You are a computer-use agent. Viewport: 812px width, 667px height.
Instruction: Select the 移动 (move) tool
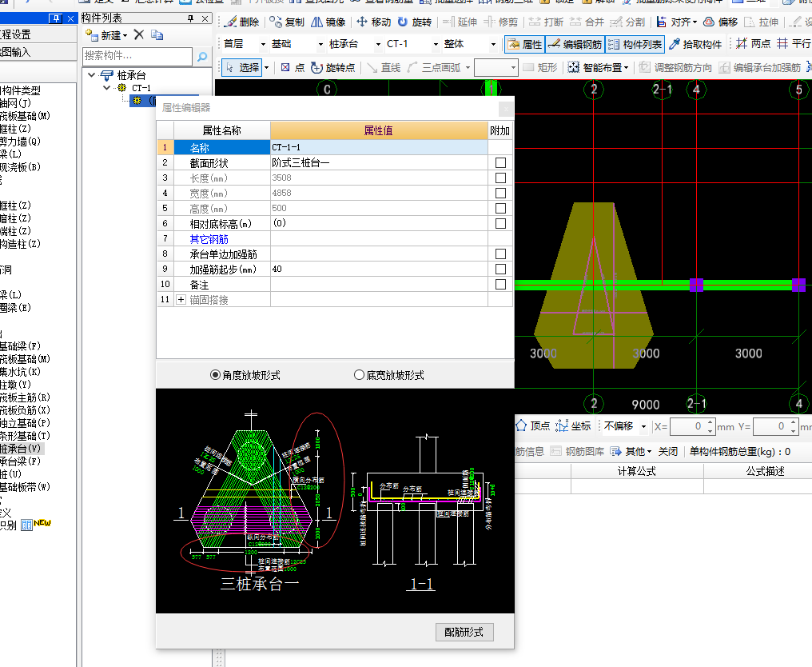[373, 22]
